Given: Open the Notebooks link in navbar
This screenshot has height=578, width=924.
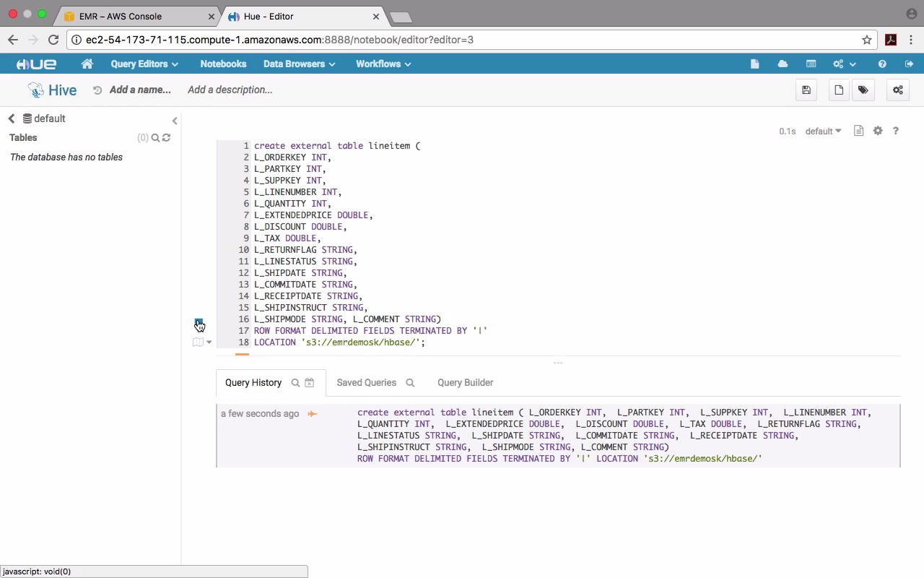Looking at the screenshot, I should pos(223,64).
